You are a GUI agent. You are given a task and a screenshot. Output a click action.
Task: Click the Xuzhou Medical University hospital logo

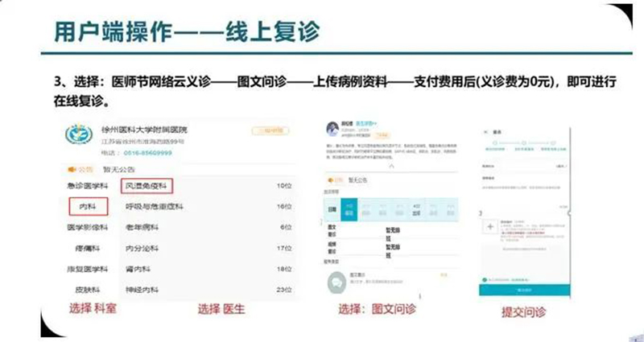[79, 134]
